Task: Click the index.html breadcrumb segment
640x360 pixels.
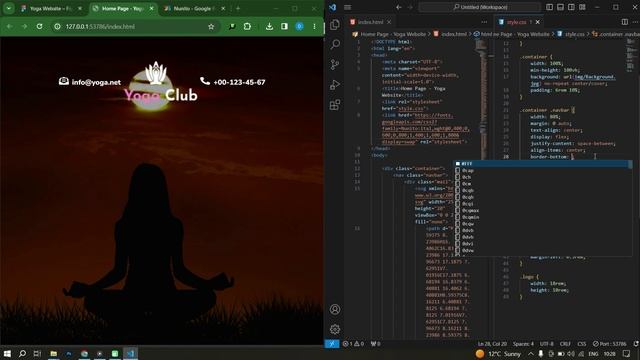Action: pyautogui.click(x=450, y=34)
